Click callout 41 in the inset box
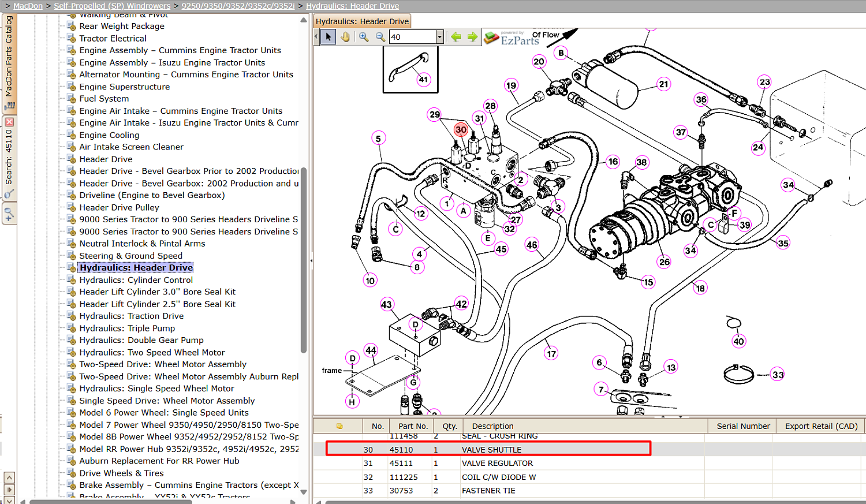Screen dimensions: 866x504 pos(424,80)
